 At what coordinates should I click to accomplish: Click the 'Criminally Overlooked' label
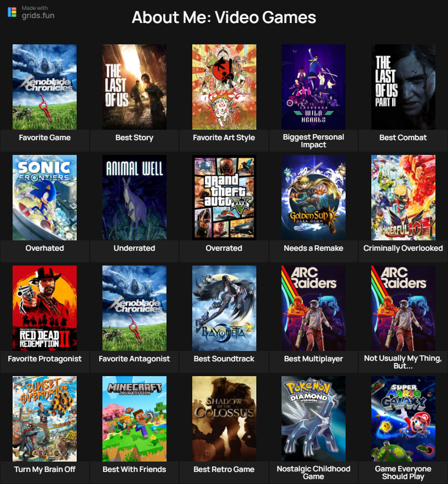403,248
